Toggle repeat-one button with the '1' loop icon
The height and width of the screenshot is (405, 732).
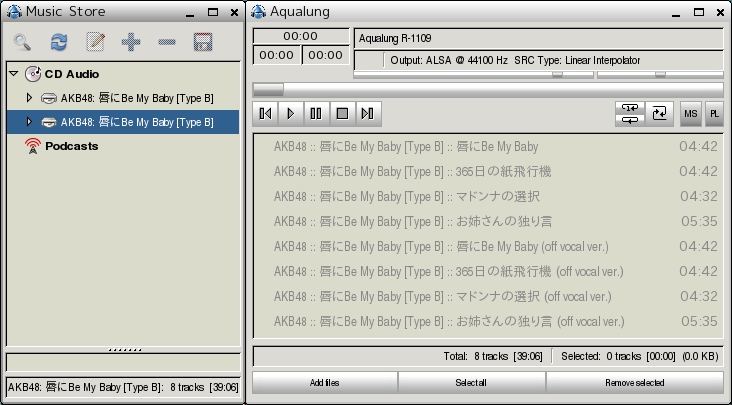[x=630, y=108]
